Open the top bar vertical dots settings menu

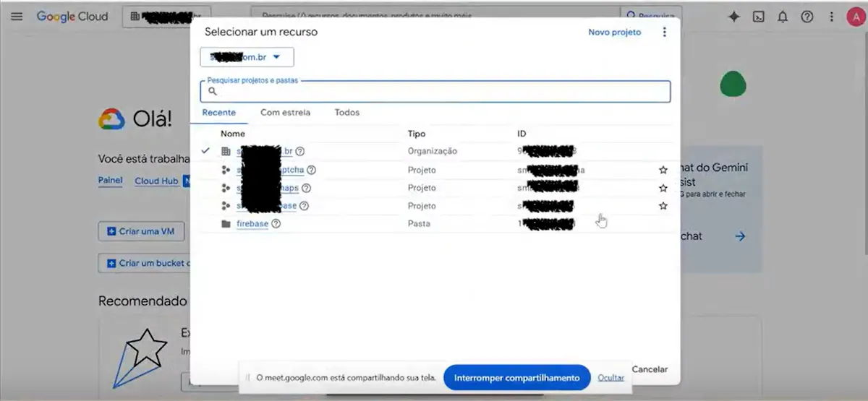point(832,17)
